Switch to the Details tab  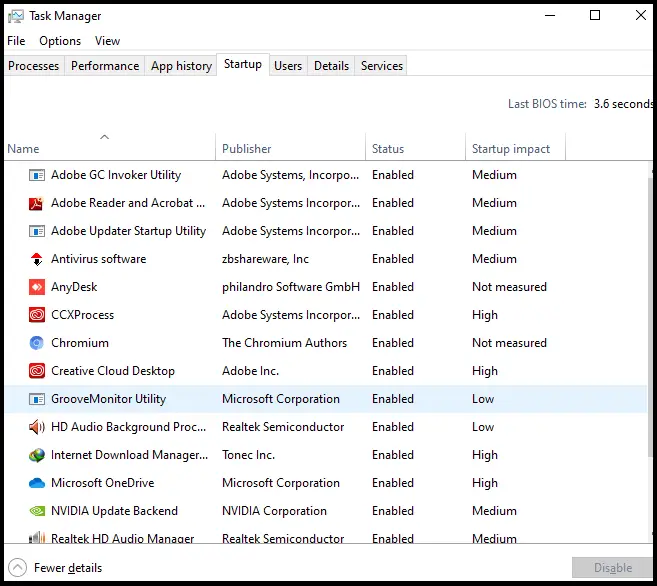pos(331,66)
